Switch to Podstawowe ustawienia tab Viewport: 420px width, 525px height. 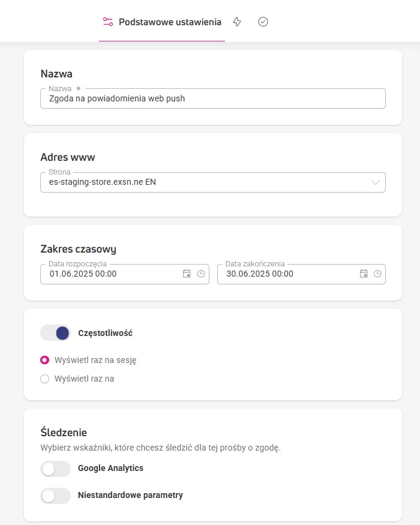(162, 22)
